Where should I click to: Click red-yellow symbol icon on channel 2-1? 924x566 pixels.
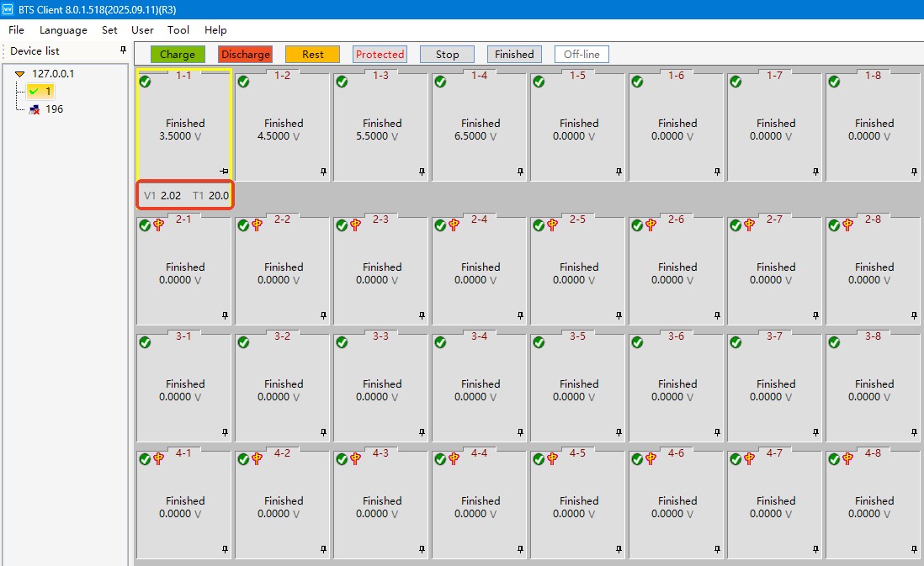pyautogui.click(x=158, y=225)
